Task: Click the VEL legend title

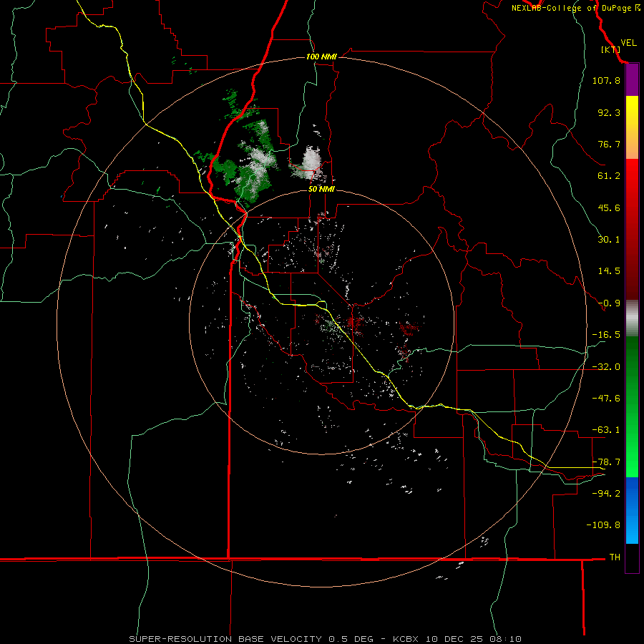Action: click(x=628, y=43)
